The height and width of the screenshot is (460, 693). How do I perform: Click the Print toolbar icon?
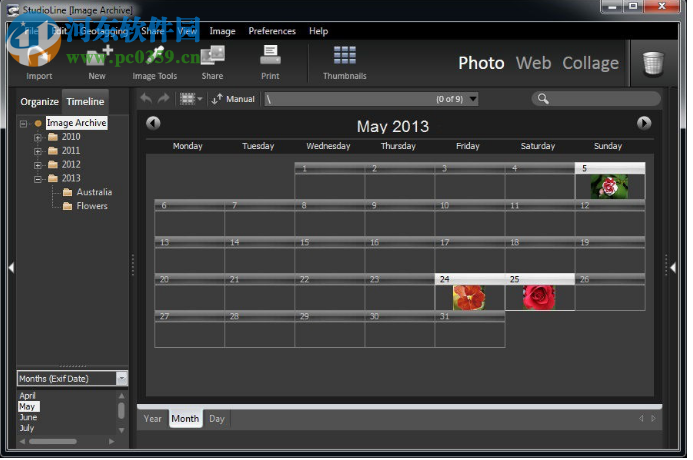270,62
